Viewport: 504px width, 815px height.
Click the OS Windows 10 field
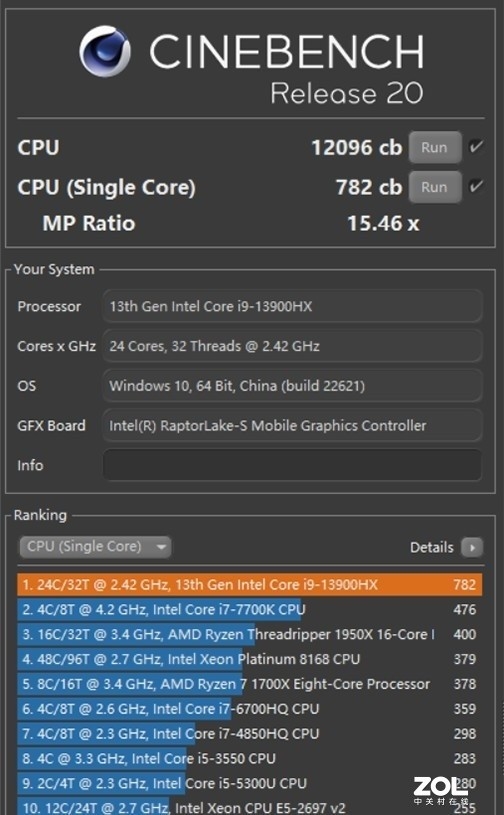tap(293, 386)
